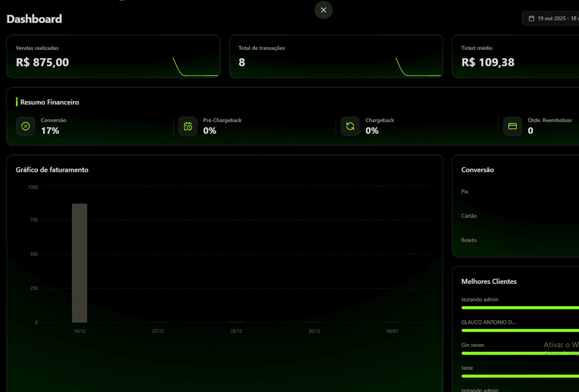Select the Pré-Chargeback calendar icon
This screenshot has height=392, width=579.
[188, 126]
